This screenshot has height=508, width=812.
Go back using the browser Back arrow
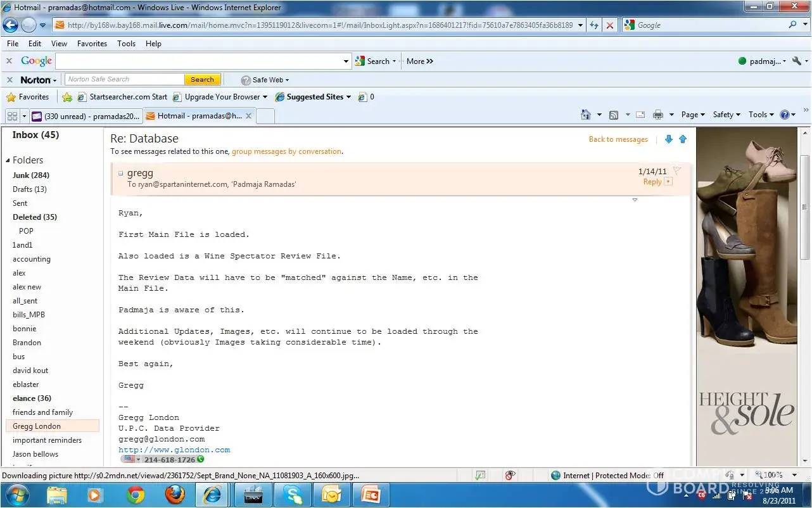click(11, 25)
